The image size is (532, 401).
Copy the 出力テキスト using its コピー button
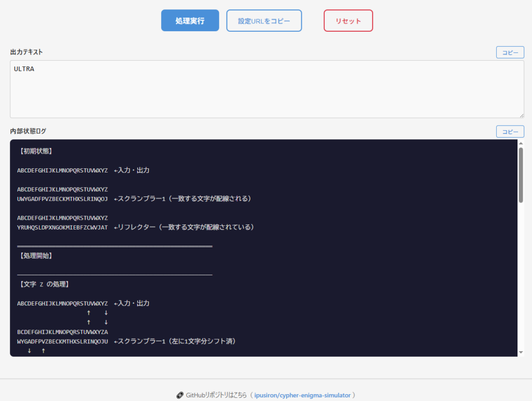(x=510, y=52)
